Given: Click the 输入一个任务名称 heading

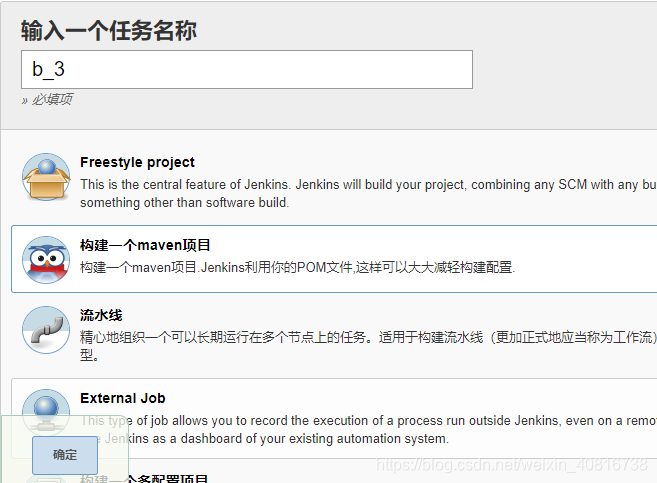Looking at the screenshot, I should (109, 31).
